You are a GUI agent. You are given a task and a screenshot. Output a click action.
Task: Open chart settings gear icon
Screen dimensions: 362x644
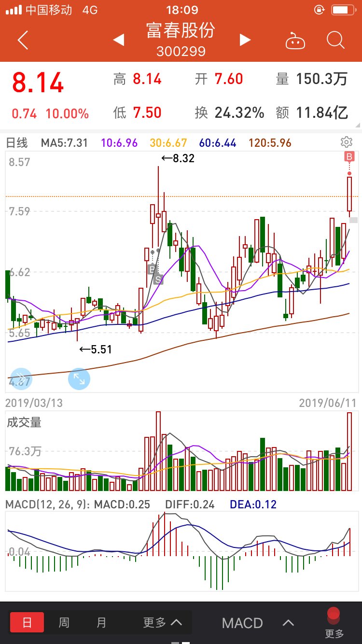click(x=346, y=142)
